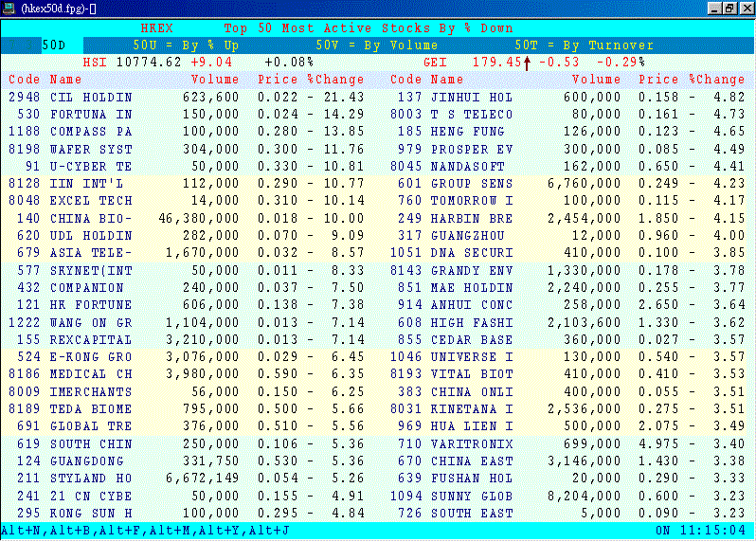The width and height of the screenshot is (756, 542).
Task: Click the HSI index value 10774.62
Action: click(x=149, y=63)
